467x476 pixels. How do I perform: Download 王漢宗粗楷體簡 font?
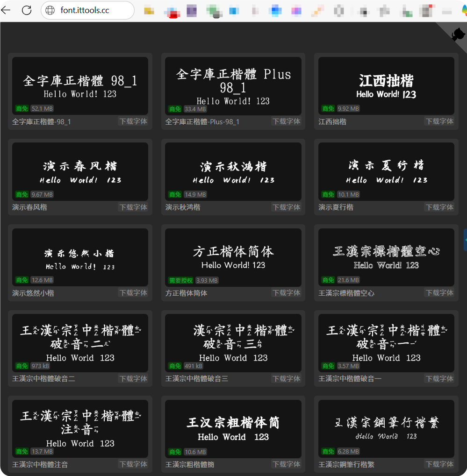click(x=286, y=464)
